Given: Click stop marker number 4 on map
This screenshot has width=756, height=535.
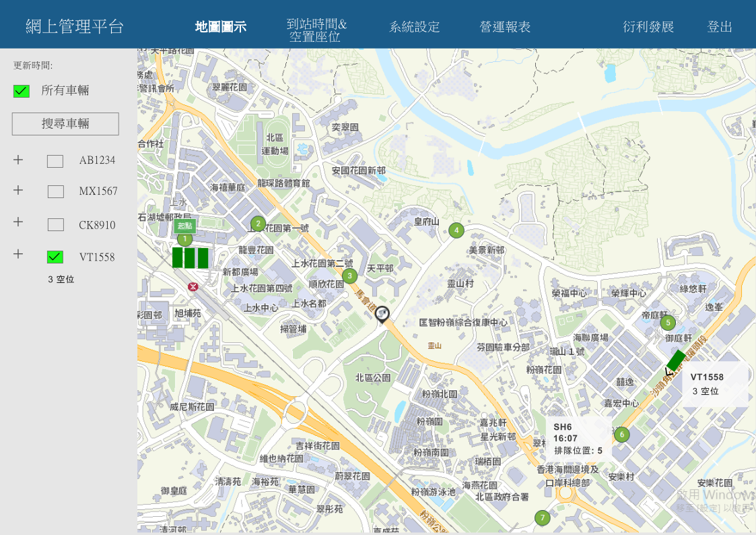Looking at the screenshot, I should [x=456, y=230].
